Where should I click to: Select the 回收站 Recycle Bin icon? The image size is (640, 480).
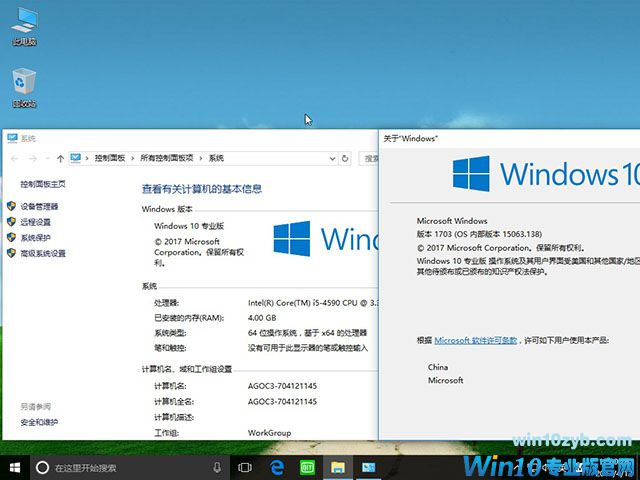24,84
